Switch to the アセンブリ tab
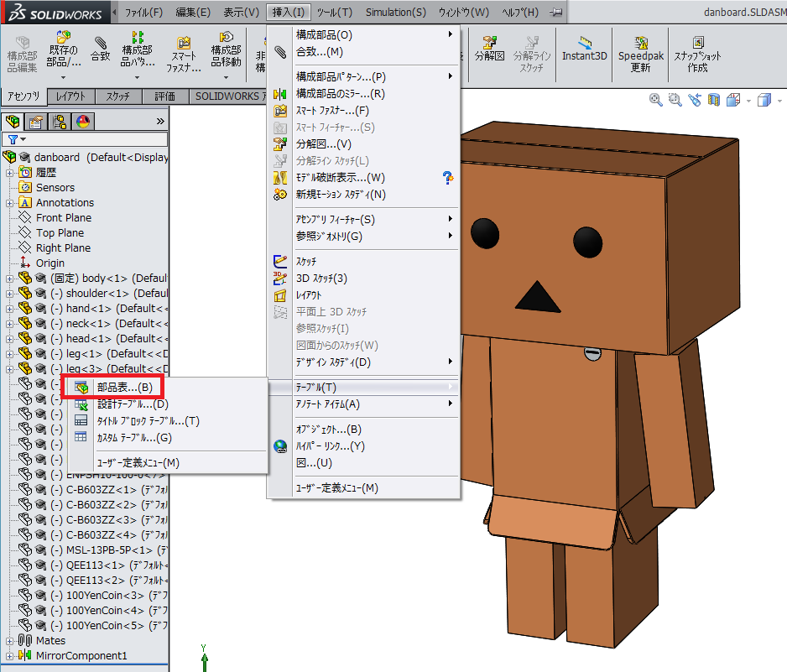787x672 pixels. pyautogui.click(x=23, y=96)
